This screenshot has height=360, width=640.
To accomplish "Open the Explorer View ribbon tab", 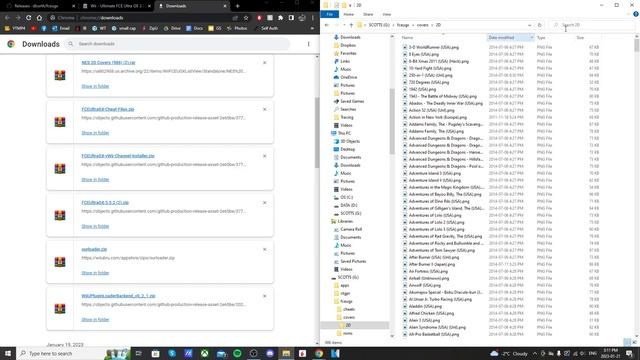I will pos(387,14).
